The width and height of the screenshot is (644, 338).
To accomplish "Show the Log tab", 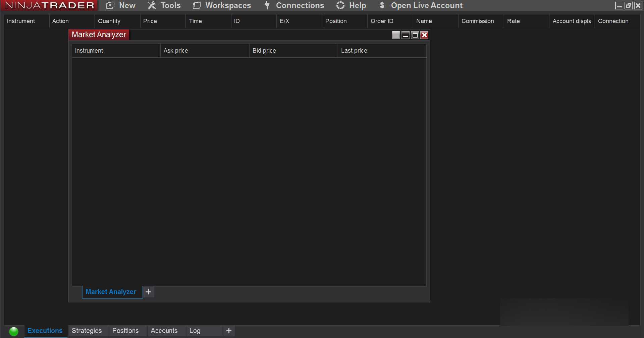I will pos(195,331).
